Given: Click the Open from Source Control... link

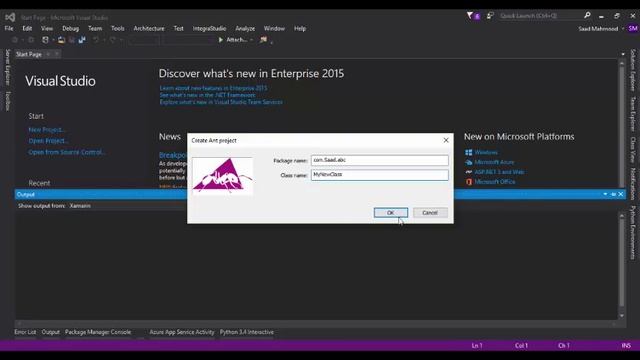Looking at the screenshot, I should tap(67, 152).
